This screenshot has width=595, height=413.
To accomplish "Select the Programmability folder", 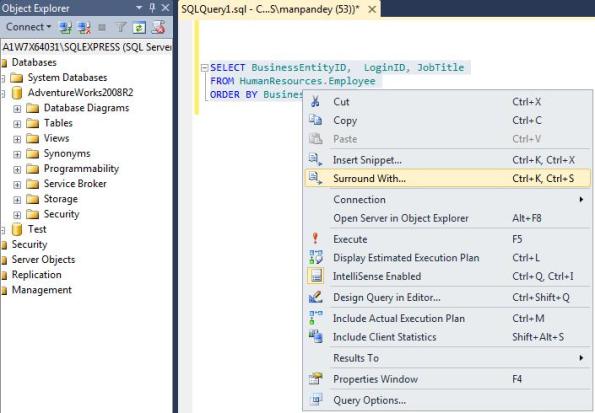I will pos(81,169).
